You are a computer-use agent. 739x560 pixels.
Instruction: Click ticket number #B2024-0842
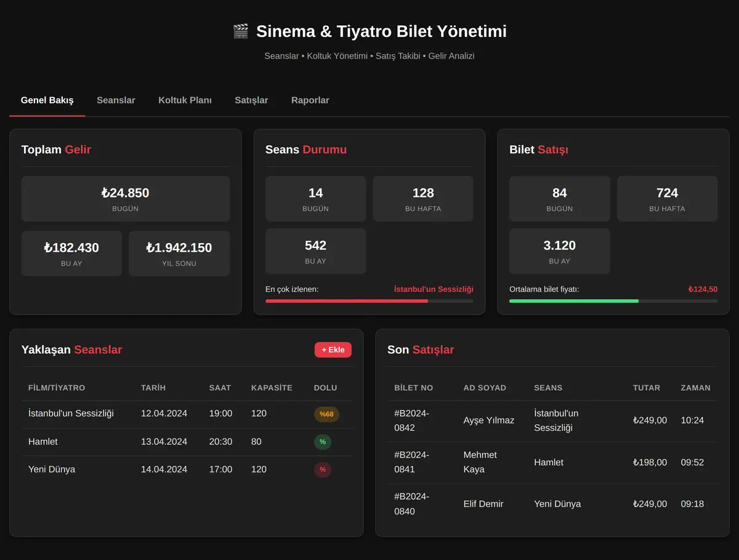click(412, 420)
